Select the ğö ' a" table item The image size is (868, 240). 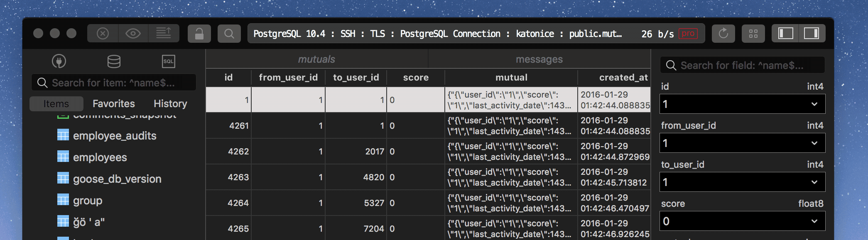tap(88, 222)
